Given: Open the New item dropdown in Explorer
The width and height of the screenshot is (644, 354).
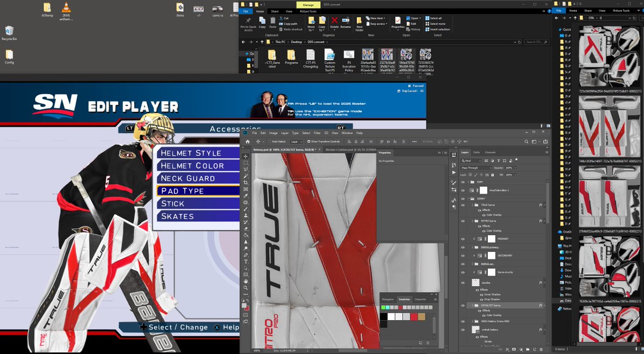Looking at the screenshot, I should coord(375,18).
